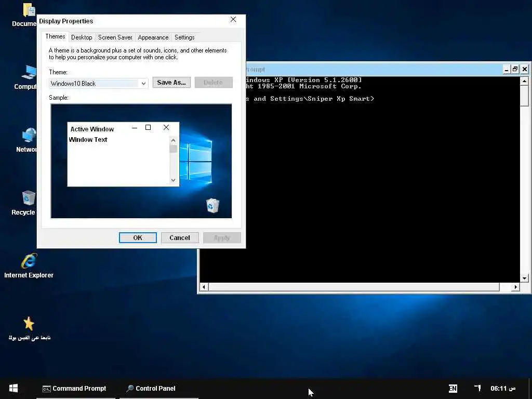Viewport: 532px width, 399px height.
Task: Open the Windows Start button
Action: [13, 388]
